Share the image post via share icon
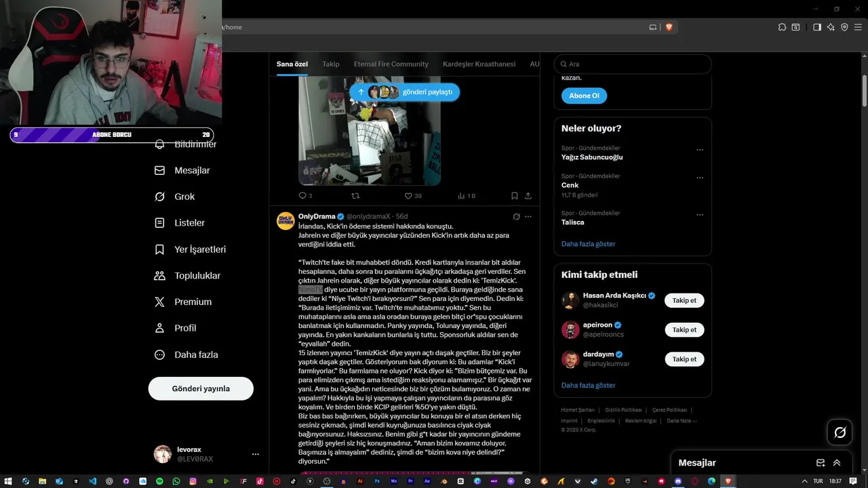Screen dimensions: 868x488 pyautogui.click(x=528, y=196)
